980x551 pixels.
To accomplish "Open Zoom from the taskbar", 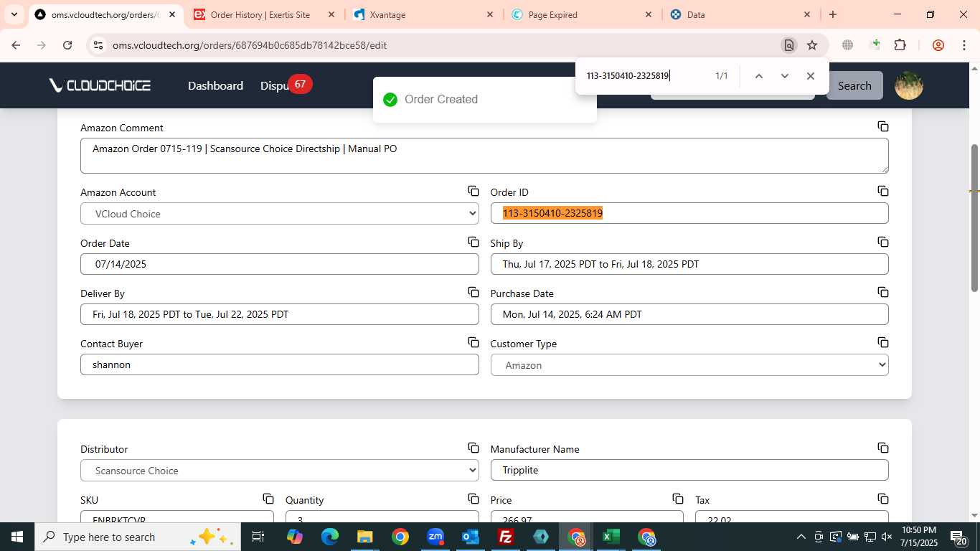I will 435,537.
